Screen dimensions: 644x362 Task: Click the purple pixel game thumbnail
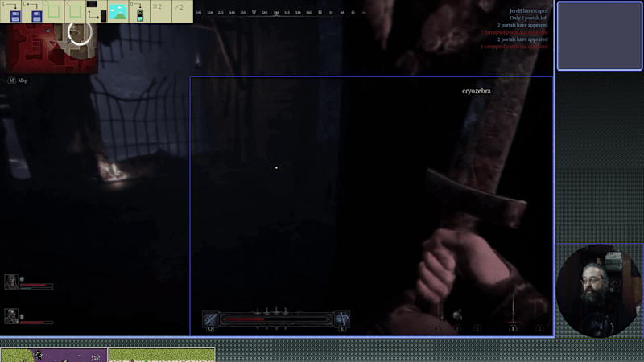coord(54,355)
